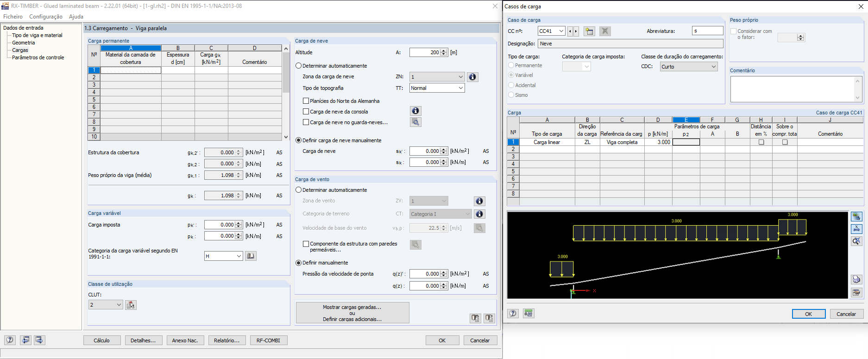Image resolution: width=868 pixels, height=359 pixels.
Task: Open Relatório printout
Action: tap(227, 340)
